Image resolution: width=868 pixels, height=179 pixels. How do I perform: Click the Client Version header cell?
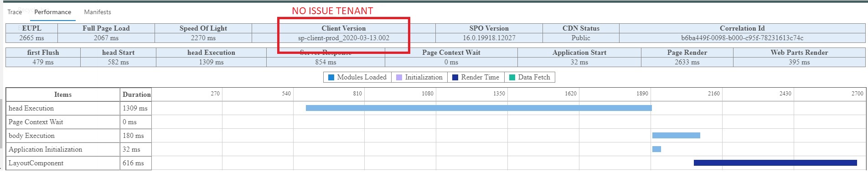(x=344, y=28)
